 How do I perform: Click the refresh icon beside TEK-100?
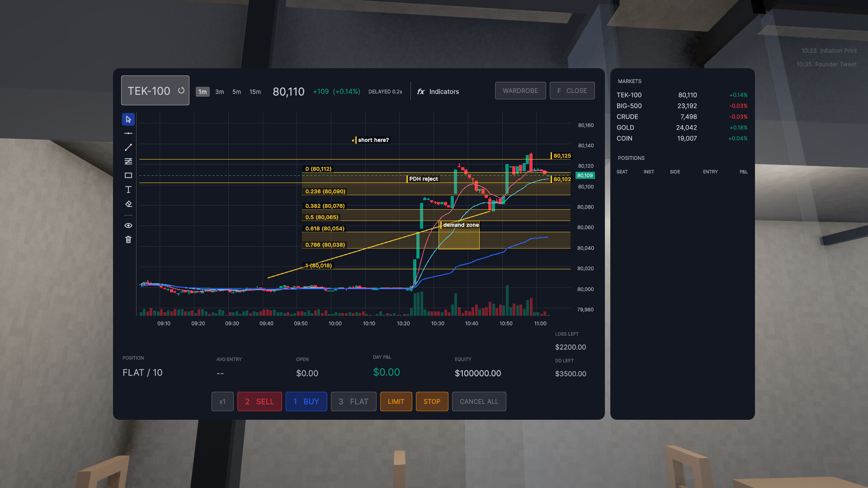(x=181, y=90)
